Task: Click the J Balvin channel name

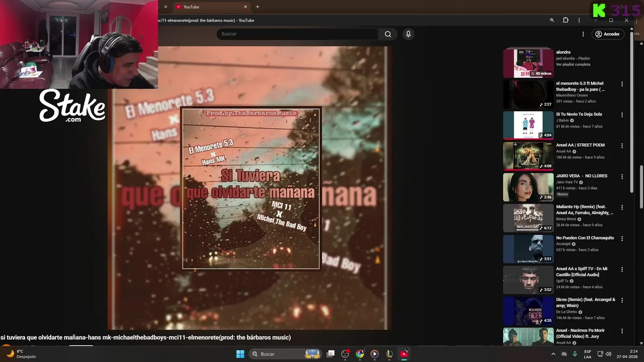Action: click(562, 121)
